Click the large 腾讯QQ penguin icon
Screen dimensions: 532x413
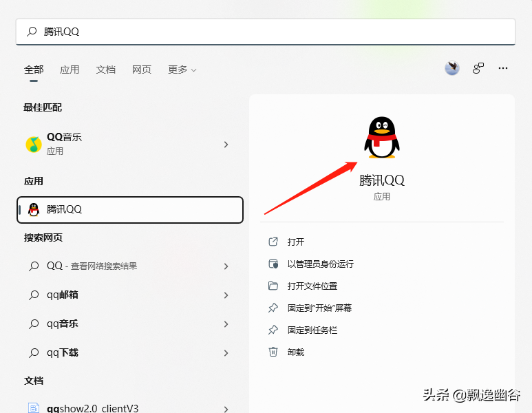click(382, 138)
